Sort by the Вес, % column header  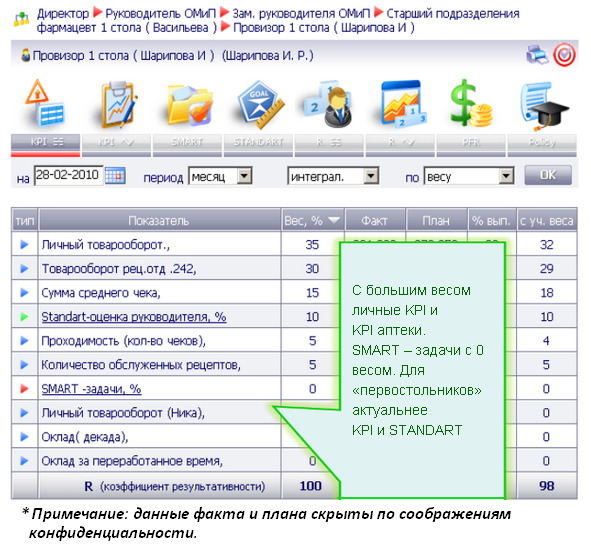click(x=312, y=220)
